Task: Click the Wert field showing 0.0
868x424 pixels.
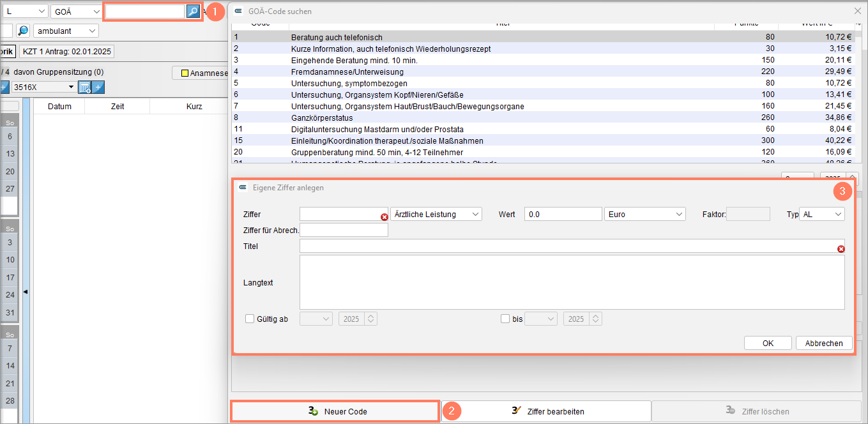Action: pyautogui.click(x=563, y=215)
